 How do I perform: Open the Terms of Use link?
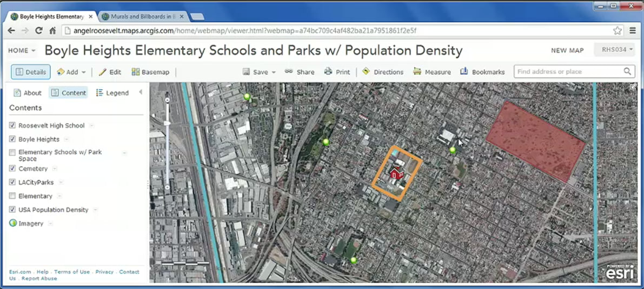(72, 272)
